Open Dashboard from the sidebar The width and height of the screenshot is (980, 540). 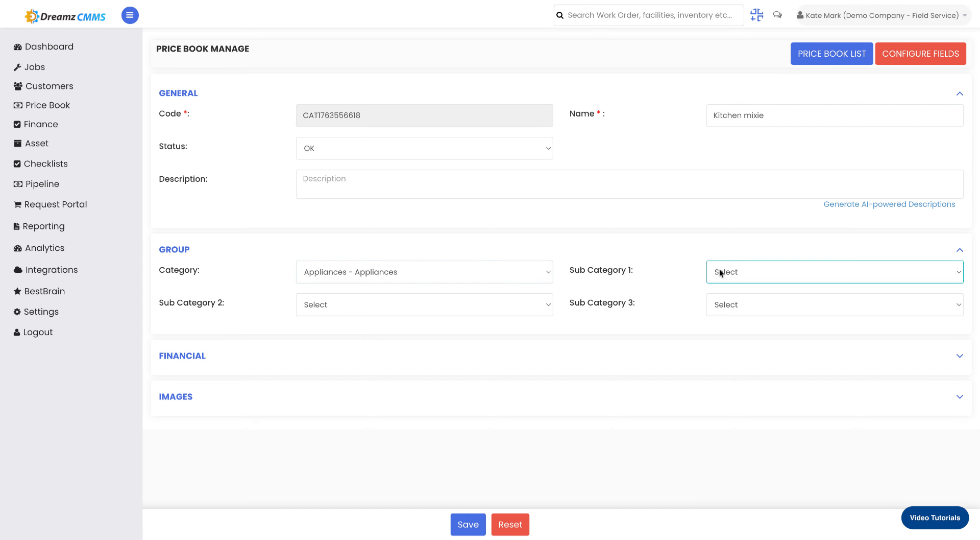coord(49,46)
